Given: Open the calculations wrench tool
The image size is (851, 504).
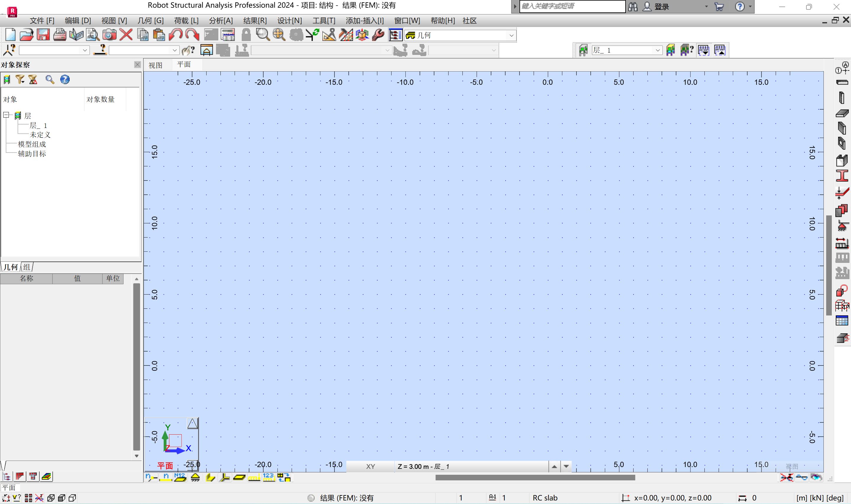Looking at the screenshot, I should click(378, 34).
